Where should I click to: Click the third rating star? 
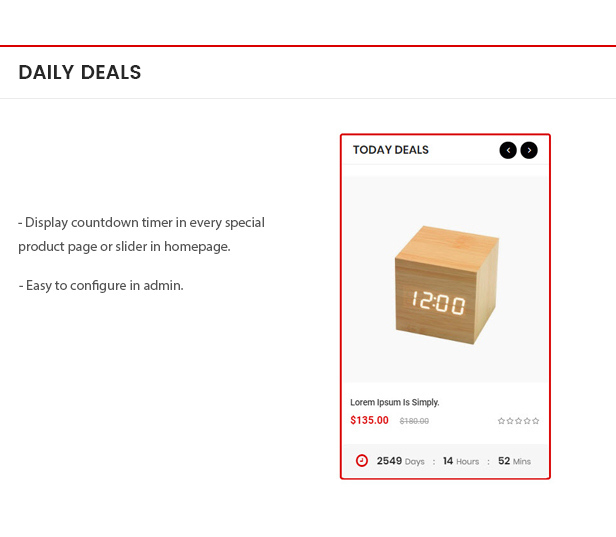(x=519, y=421)
